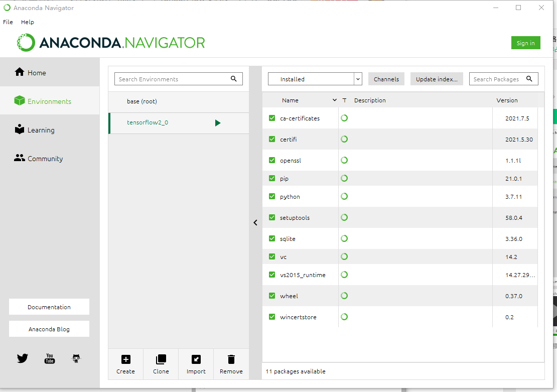Screen dimensions: 557x392
Task: Click the Channels button
Action: click(x=386, y=79)
